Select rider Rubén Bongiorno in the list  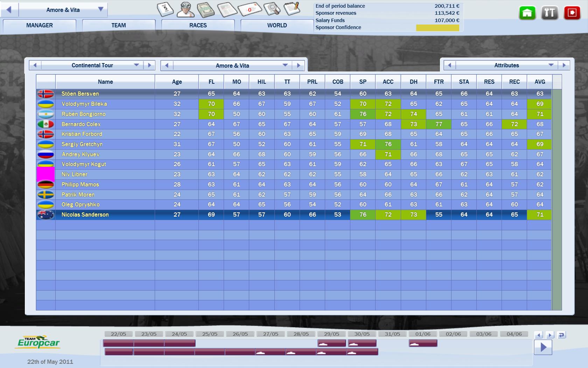pyautogui.click(x=83, y=114)
